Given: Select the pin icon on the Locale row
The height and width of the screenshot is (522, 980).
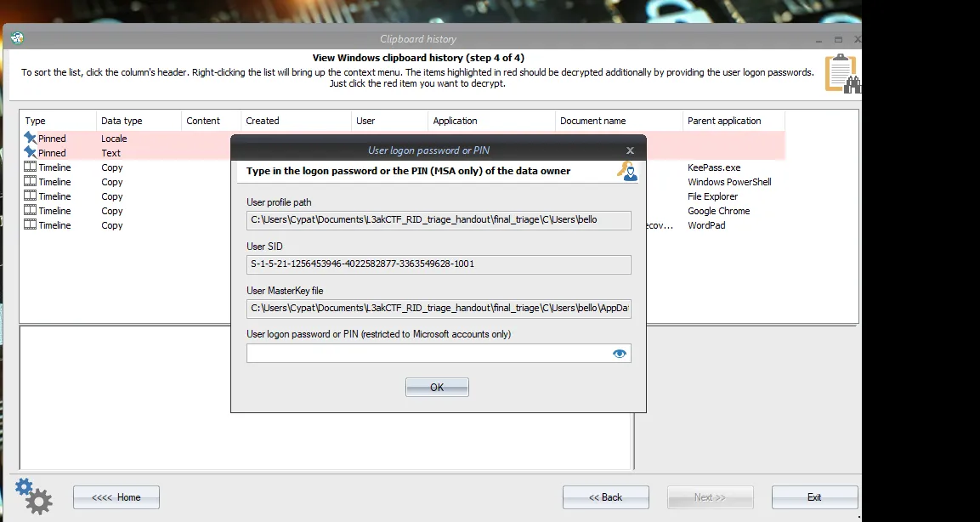Looking at the screenshot, I should coord(30,138).
